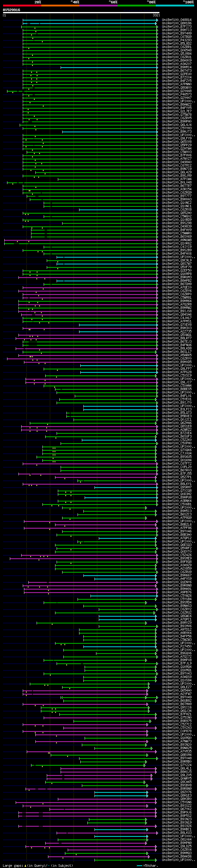Screen dimensions: 197x868
Task: Open hit UniRef100_Q8H186
Action: pos(176,23)
